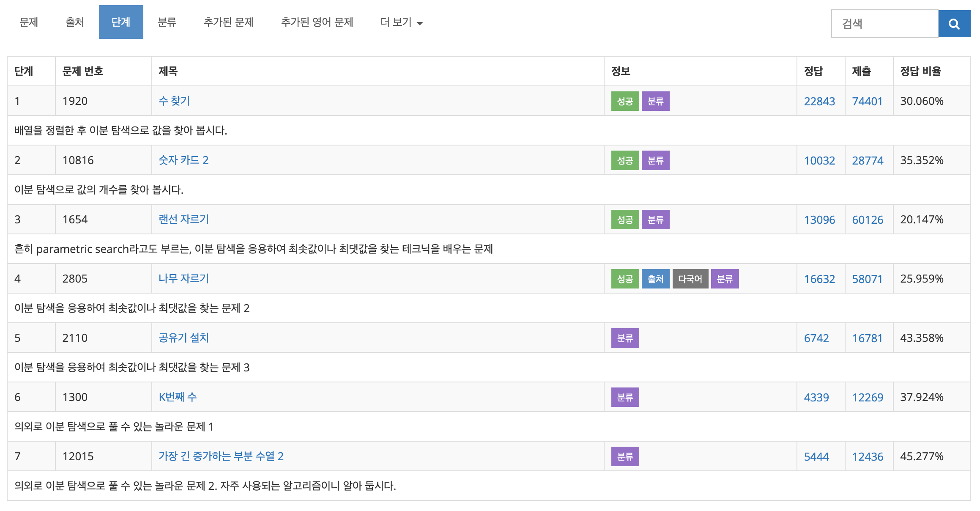This screenshot has width=980, height=511.
Task: Click purple 분류 badge for 공유기 설치
Action: point(625,338)
